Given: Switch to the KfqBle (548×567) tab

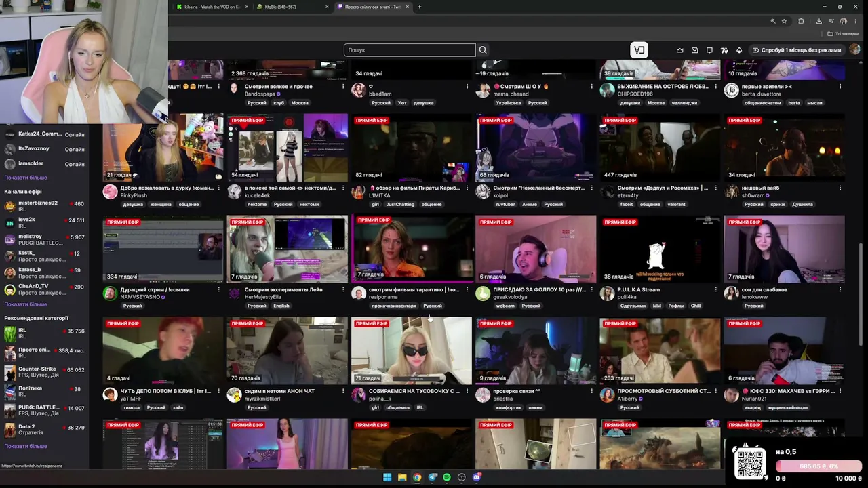Looking at the screenshot, I should tap(292, 7).
